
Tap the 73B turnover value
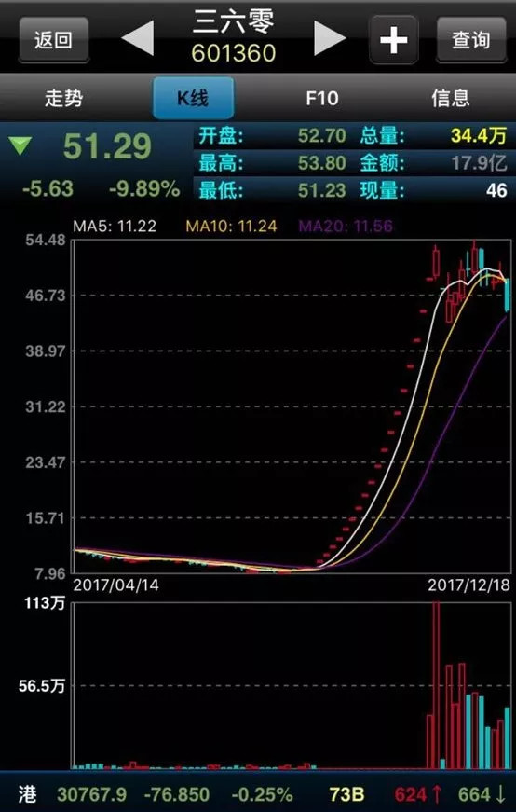[x=346, y=794]
